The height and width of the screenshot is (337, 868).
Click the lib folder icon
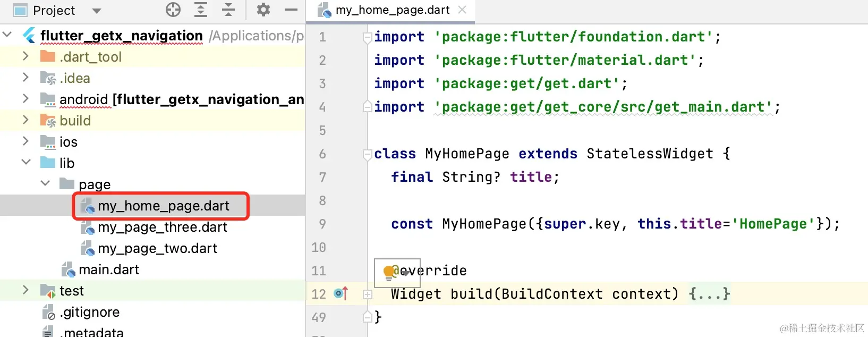click(48, 162)
